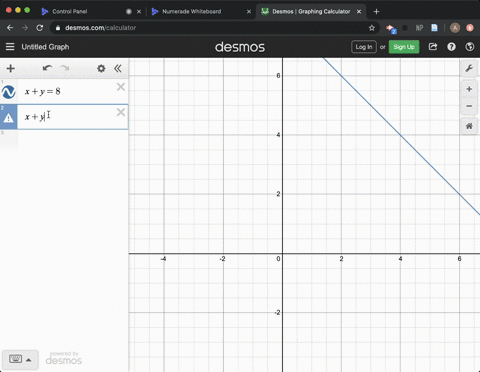The height and width of the screenshot is (372, 480).
Task: Collapse the expression list panel
Action: click(118, 68)
